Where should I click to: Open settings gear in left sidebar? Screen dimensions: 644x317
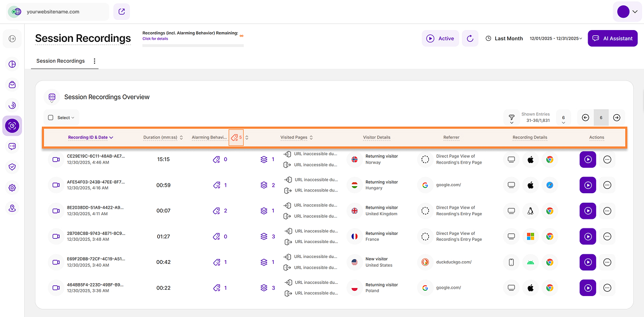12,188
